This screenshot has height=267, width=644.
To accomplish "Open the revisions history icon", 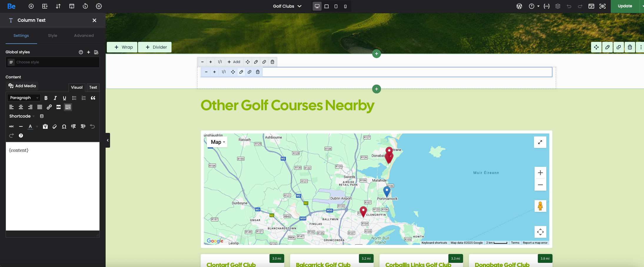I will pyautogui.click(x=85, y=6).
